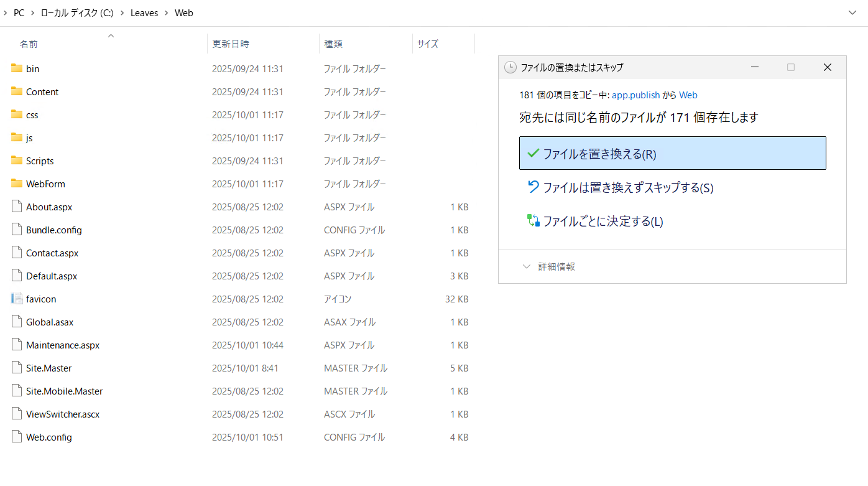Select the Scripts folder icon
Viewport: 868px width, 486px height.
17,161
